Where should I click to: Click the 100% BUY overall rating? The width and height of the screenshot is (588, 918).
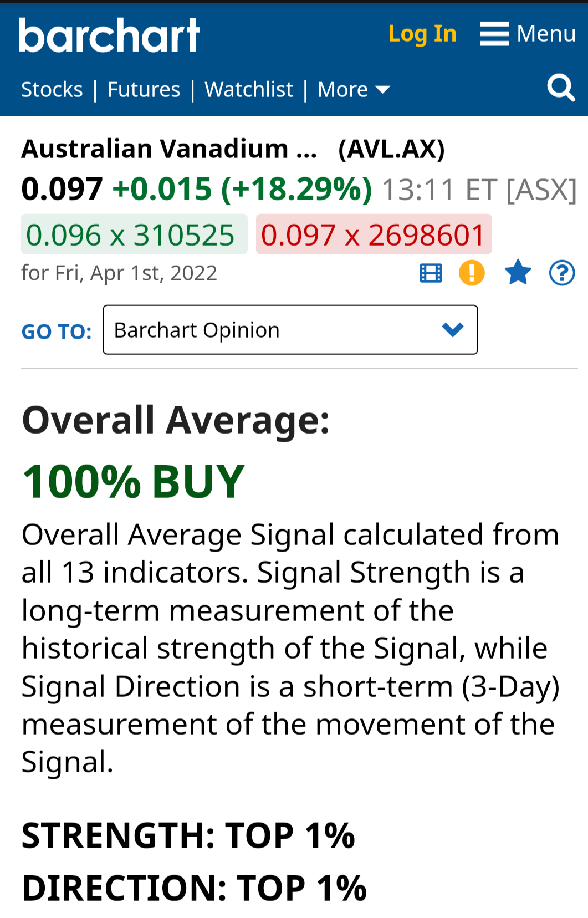[x=133, y=481]
